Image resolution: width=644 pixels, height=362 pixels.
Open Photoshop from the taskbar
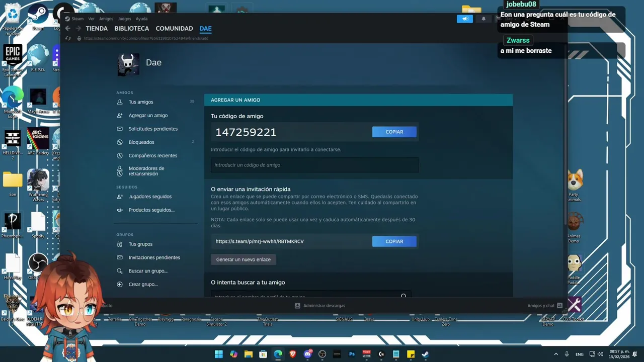[352, 354]
